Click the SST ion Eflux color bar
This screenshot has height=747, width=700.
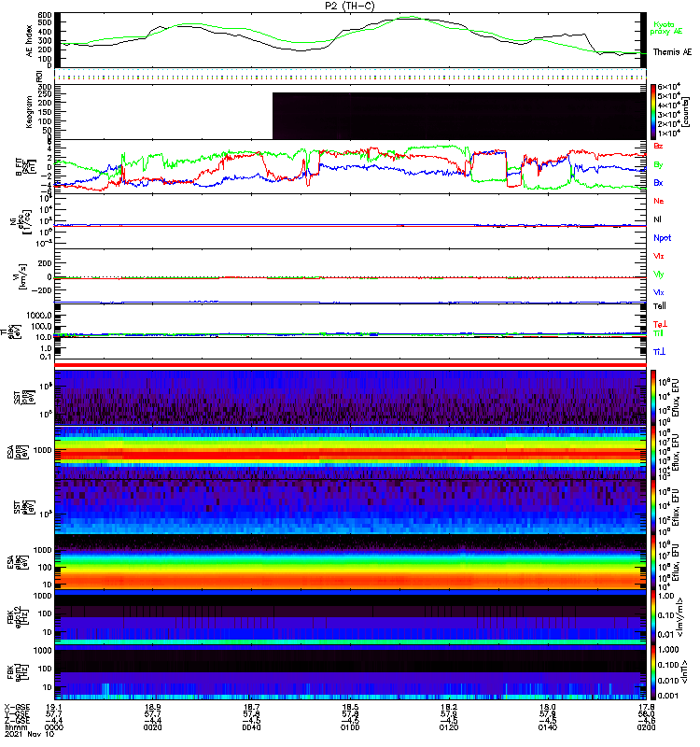(653, 397)
